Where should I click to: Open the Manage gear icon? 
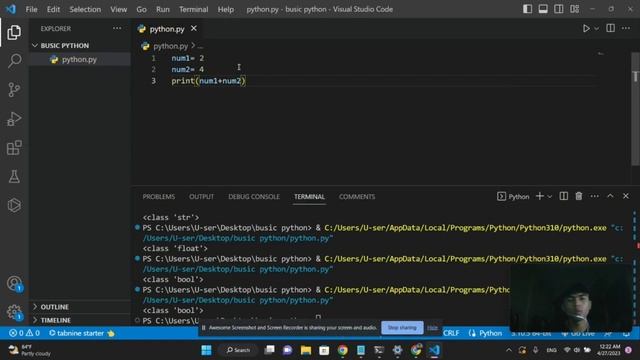coord(14,312)
